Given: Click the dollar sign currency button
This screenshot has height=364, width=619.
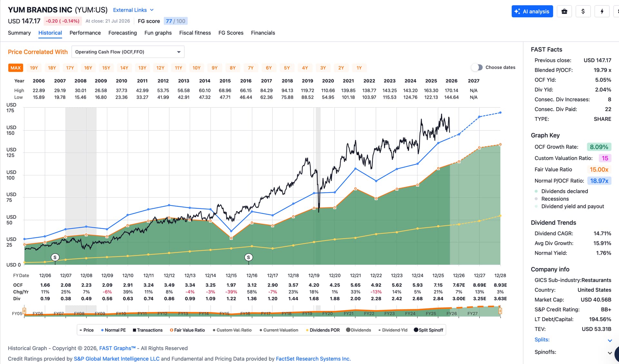Looking at the screenshot, I should [x=583, y=11].
